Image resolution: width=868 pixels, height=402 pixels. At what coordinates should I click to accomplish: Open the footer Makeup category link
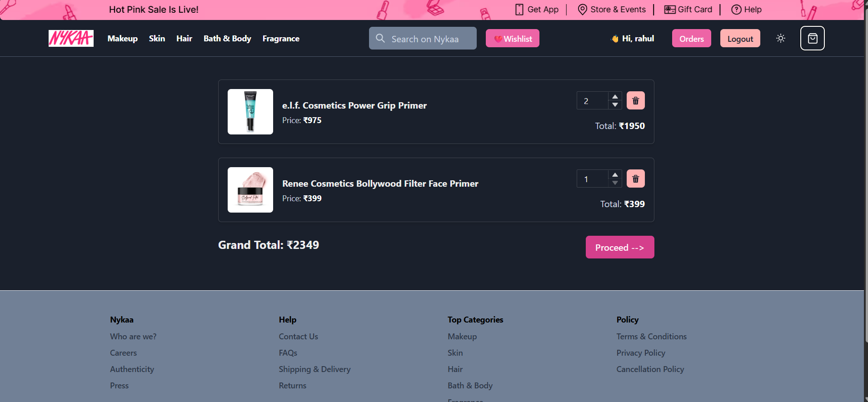[x=462, y=337]
